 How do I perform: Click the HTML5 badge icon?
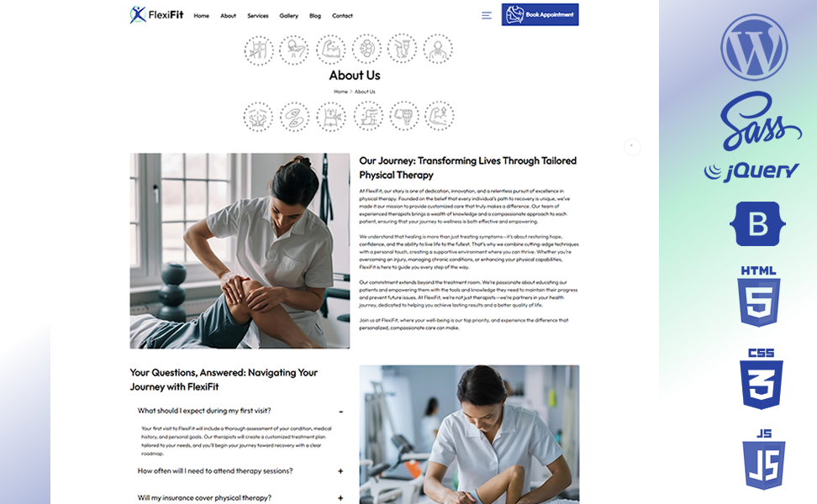(759, 296)
